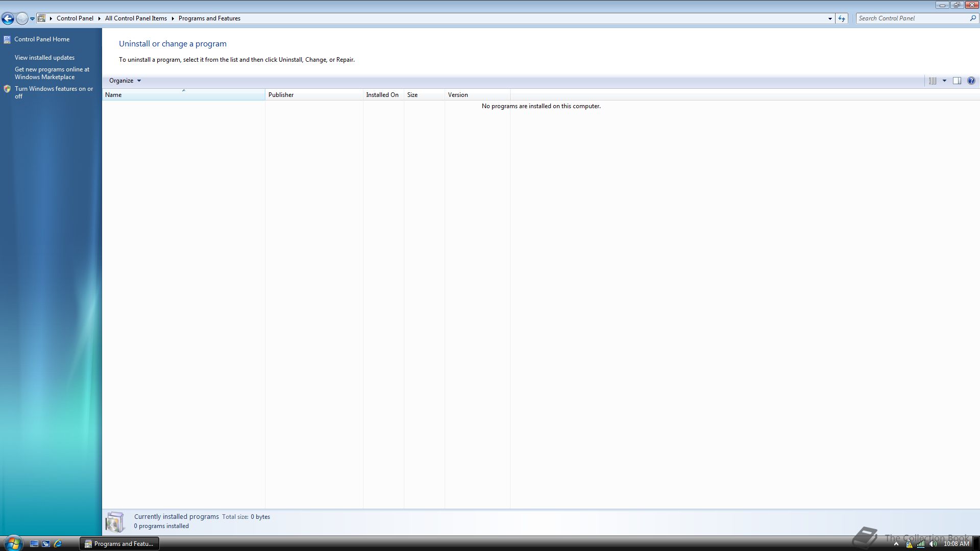This screenshot has height=551, width=980.
Task: Sort by the Version column header
Action: (x=477, y=95)
